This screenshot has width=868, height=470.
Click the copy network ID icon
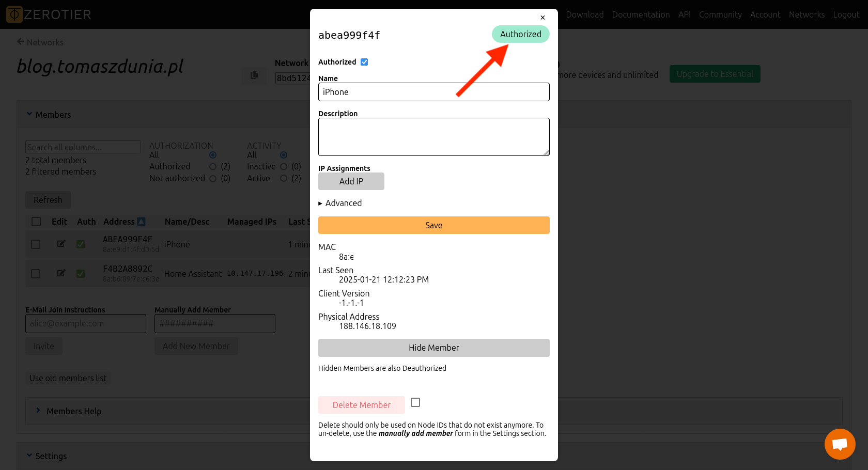254,75
